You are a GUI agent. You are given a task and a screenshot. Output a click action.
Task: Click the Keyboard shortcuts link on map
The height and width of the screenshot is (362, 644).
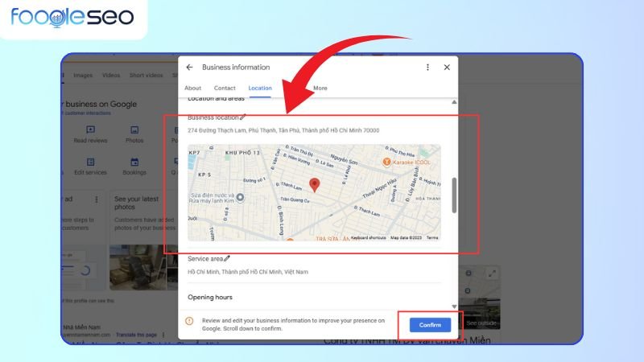369,238
